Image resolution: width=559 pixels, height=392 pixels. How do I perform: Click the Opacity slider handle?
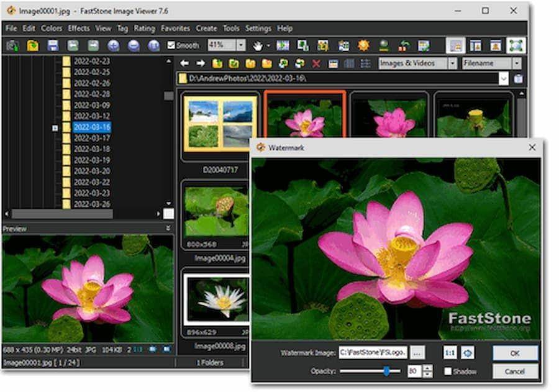pos(386,371)
